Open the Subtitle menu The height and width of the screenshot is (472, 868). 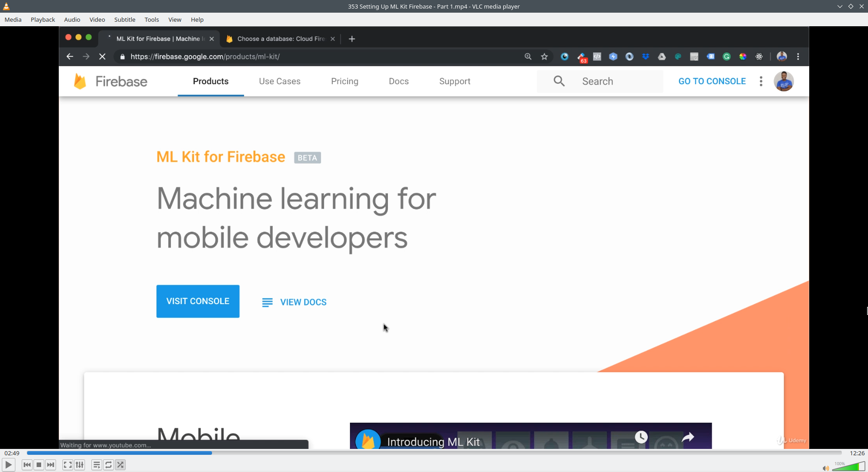coord(125,19)
